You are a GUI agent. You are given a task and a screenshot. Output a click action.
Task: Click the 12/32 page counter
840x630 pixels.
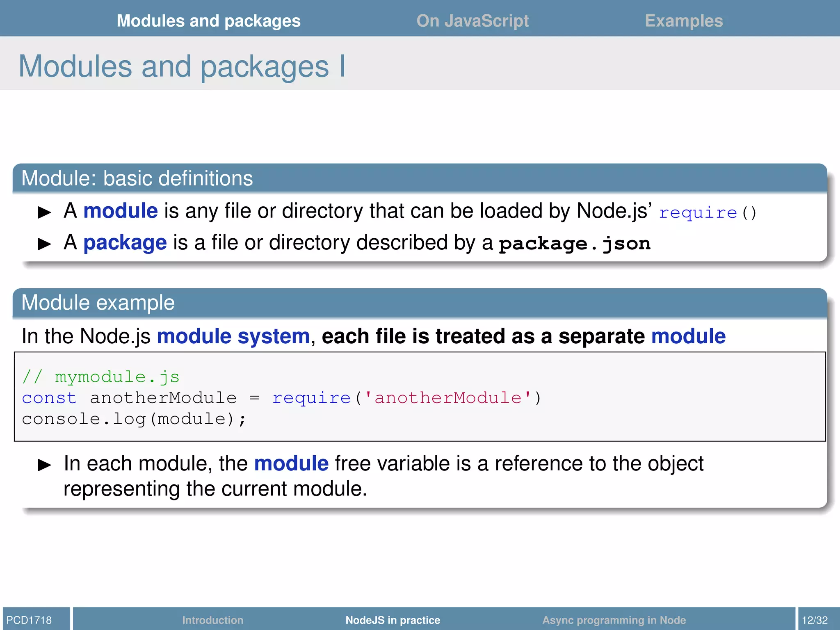click(x=815, y=620)
